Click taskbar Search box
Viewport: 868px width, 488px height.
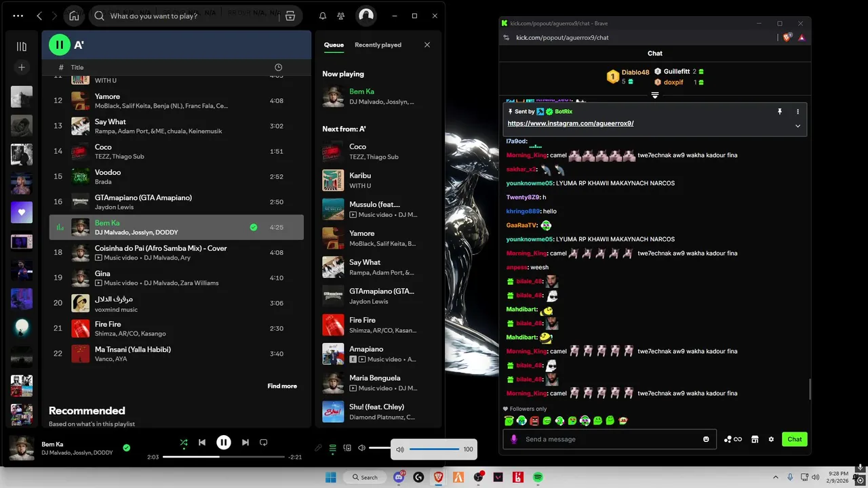[365, 477]
